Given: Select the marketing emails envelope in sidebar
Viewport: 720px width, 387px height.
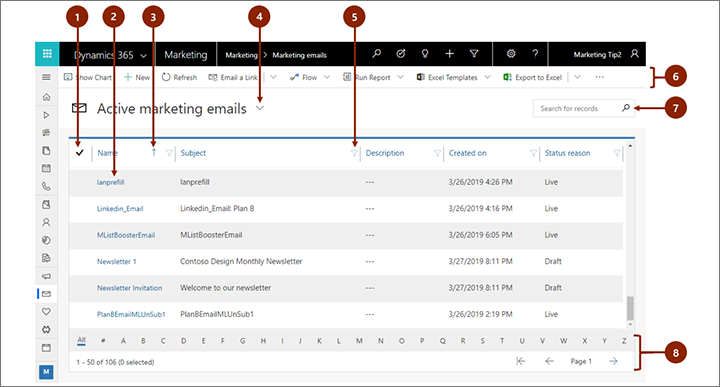Looking at the screenshot, I should coord(46,294).
